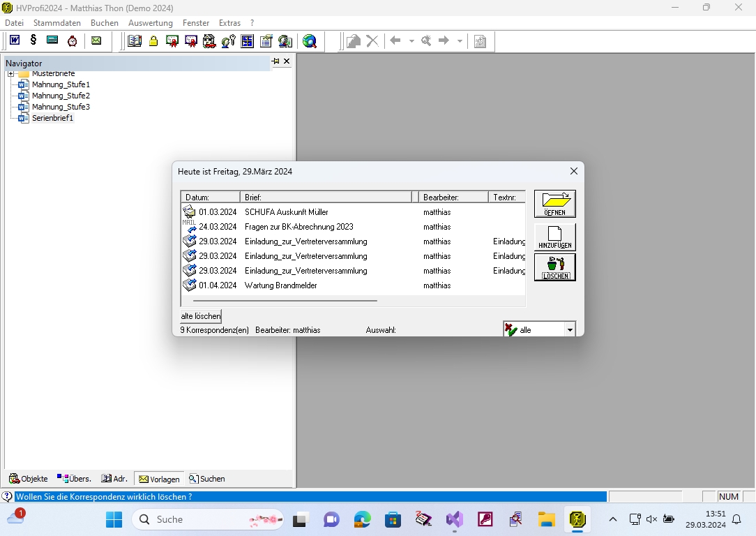Click the first certificate seal icon
Screen dimensions: 756x536
click(x=172, y=41)
